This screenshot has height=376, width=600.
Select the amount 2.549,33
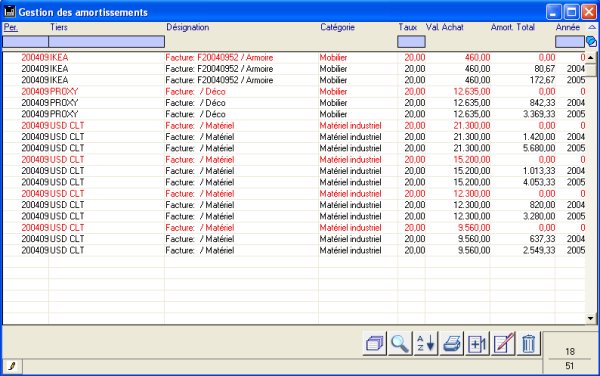coord(539,251)
